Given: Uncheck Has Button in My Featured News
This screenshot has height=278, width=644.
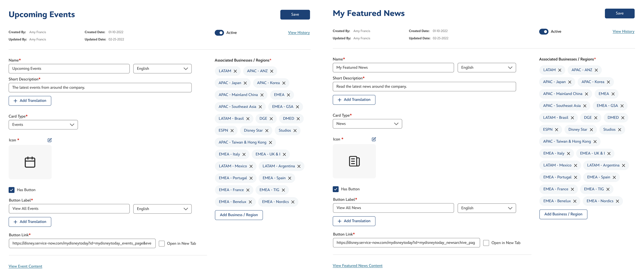Looking at the screenshot, I should click(x=335, y=189).
